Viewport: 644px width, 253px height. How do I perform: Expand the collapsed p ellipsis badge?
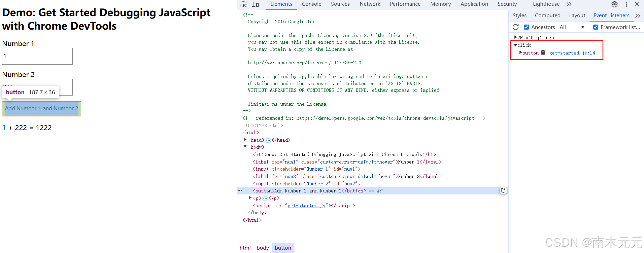(265, 198)
